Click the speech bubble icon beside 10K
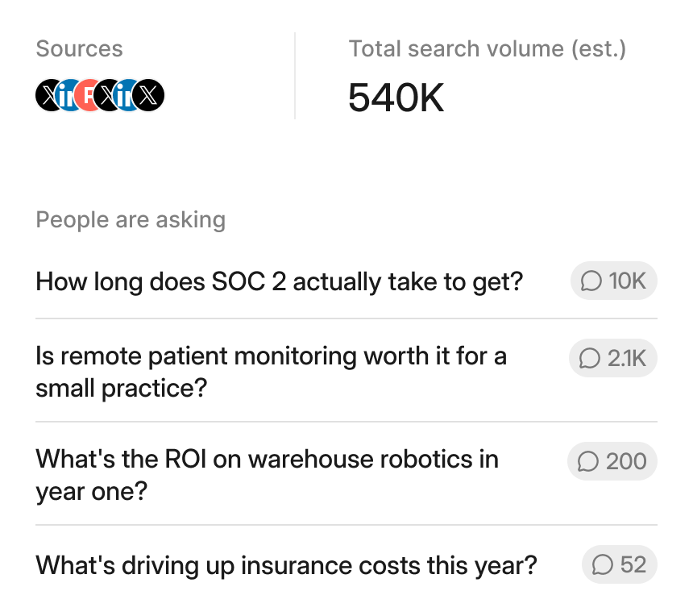 click(x=591, y=281)
